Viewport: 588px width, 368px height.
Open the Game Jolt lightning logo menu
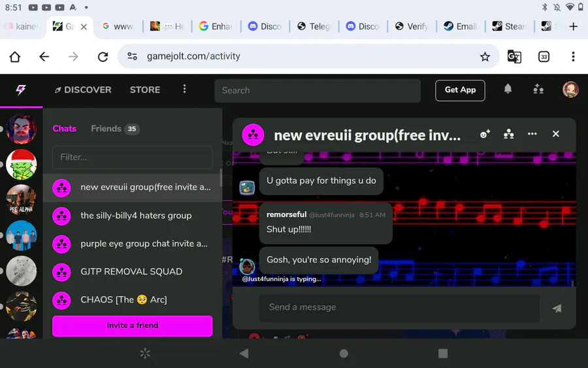(21, 90)
